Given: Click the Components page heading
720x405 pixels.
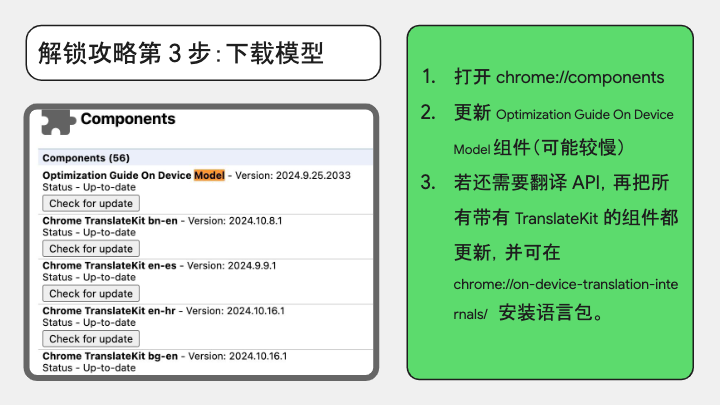Looking at the screenshot, I should (128, 119).
